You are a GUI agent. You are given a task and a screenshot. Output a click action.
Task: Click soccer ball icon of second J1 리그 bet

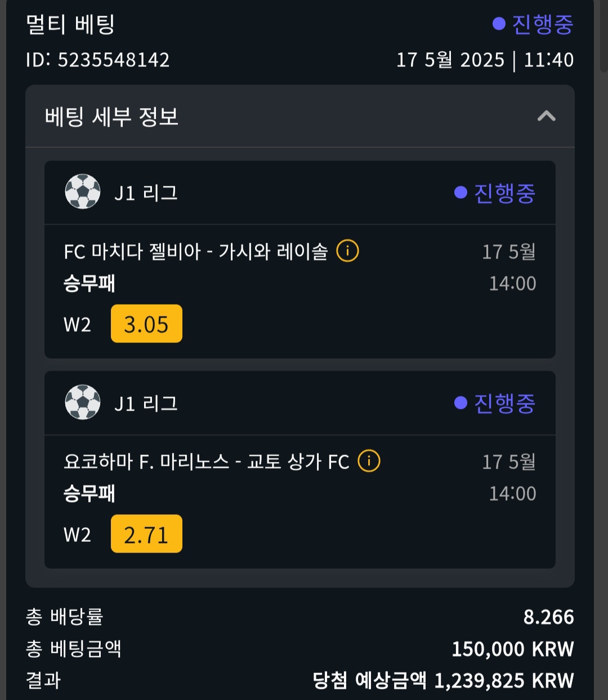tap(83, 403)
